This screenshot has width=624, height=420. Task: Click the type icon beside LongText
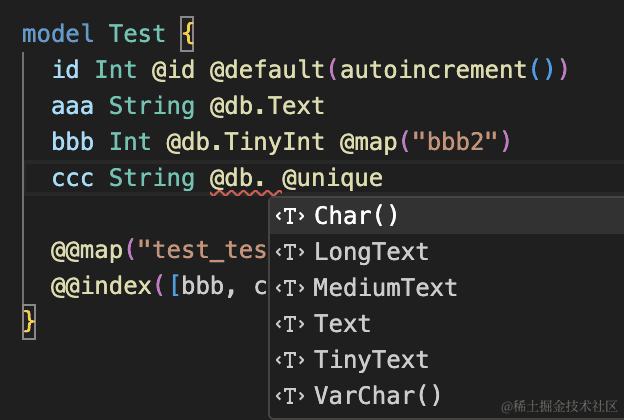click(290, 252)
